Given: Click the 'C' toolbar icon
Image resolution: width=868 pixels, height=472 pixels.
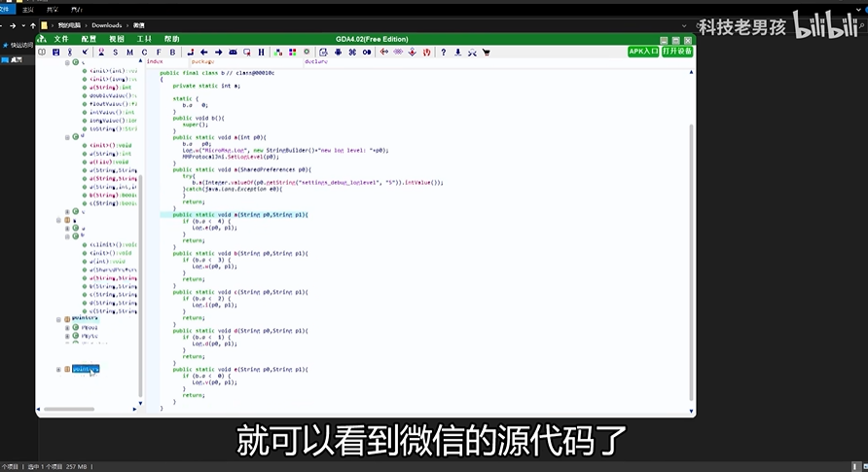Looking at the screenshot, I should (144, 52).
